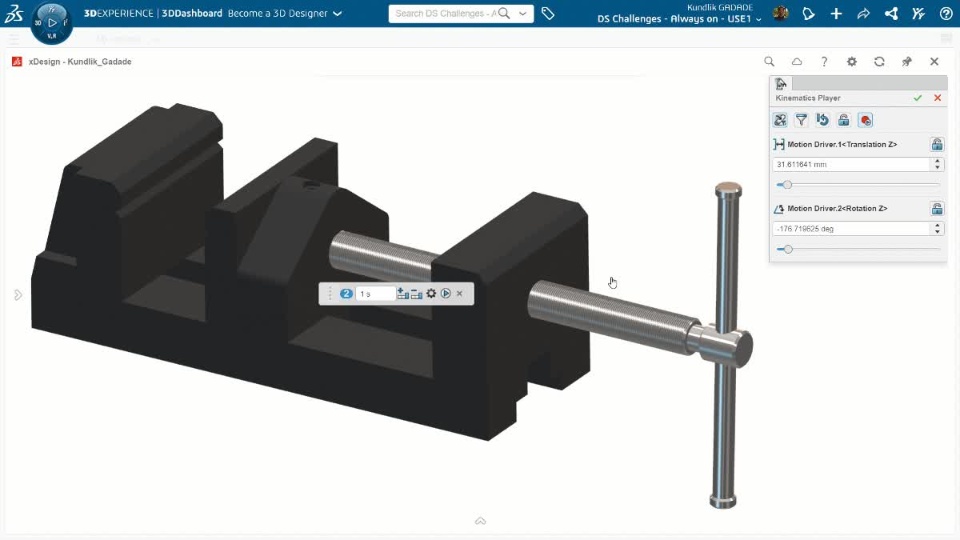Open the widget settings gear
This screenshot has width=960, height=540.
click(x=852, y=61)
